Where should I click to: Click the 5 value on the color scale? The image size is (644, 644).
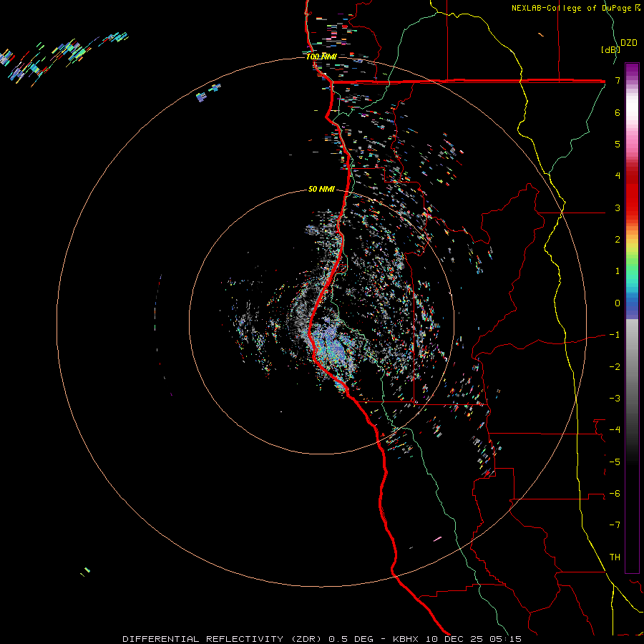point(618,144)
